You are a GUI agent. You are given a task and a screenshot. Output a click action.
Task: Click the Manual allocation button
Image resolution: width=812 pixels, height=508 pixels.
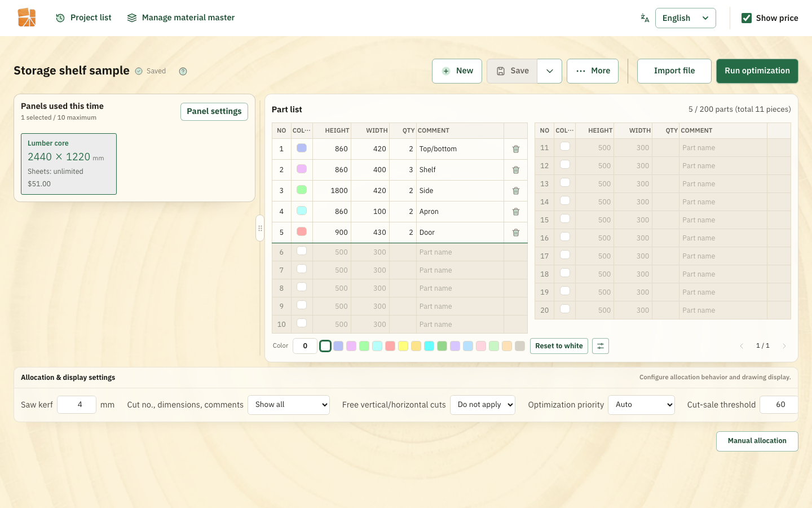point(757,441)
